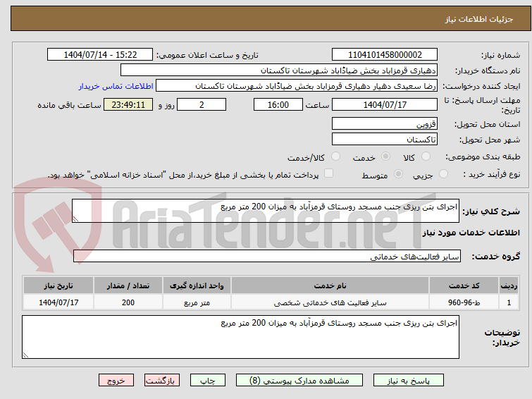The height and width of the screenshot is (399, 532).
Task: Click the resize handle of 'توضیحات خریدار' textarea
Action: pyautogui.click(x=25, y=355)
